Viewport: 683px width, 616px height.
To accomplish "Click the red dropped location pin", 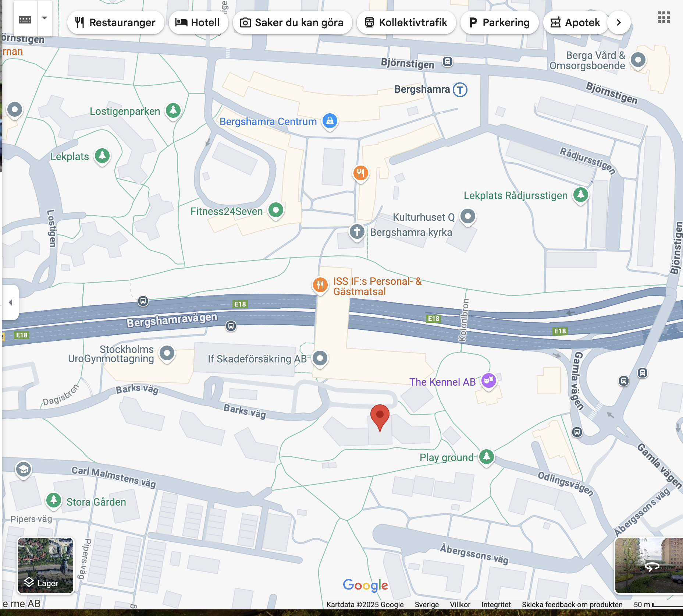I will click(380, 416).
